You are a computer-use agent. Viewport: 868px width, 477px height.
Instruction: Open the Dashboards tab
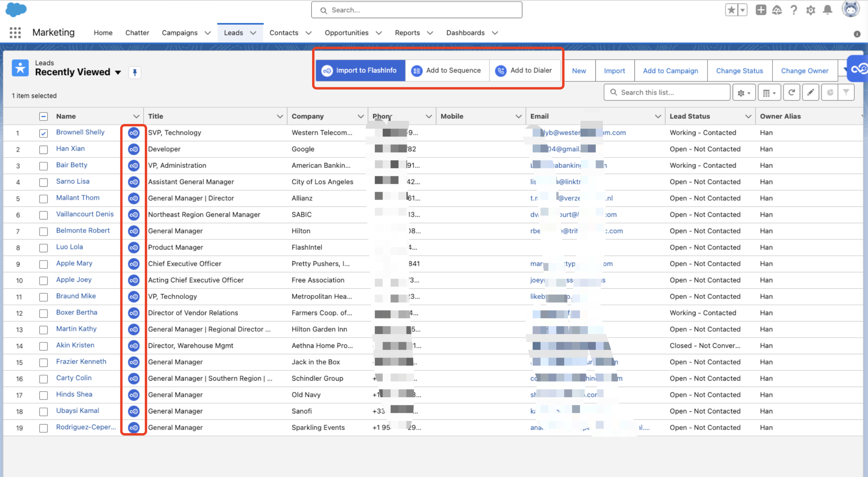point(465,33)
